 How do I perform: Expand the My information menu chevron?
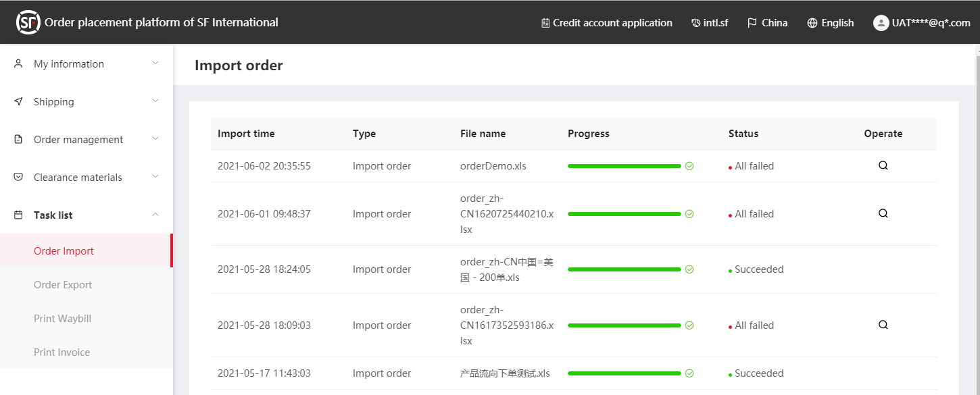click(x=155, y=63)
